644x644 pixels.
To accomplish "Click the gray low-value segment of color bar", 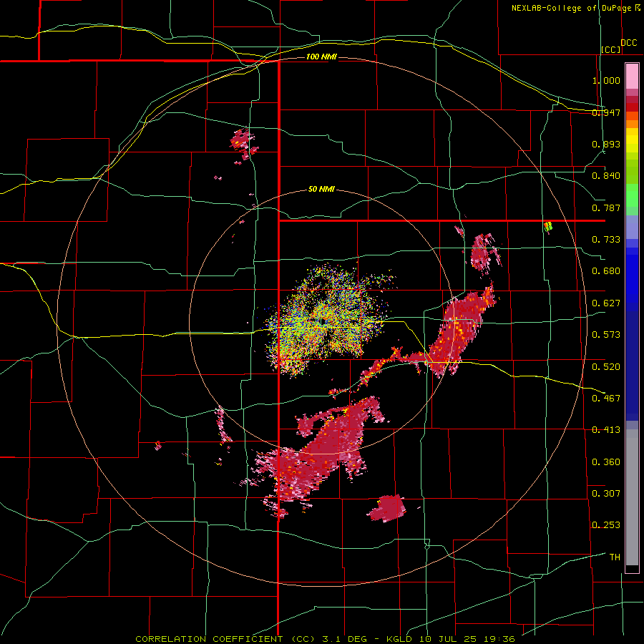I will pos(632,497).
